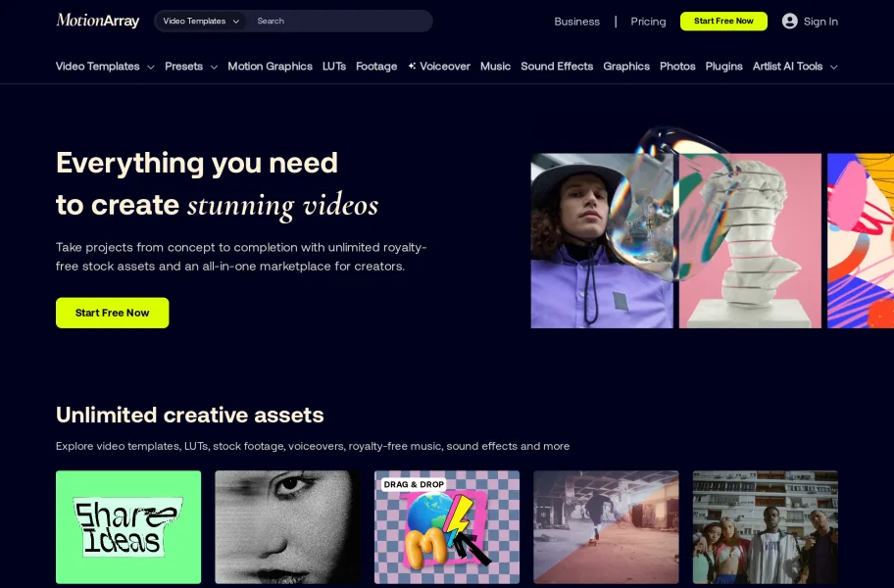Expand the Artlist AI Tools chevron
The image size is (894, 588).
[833, 67]
